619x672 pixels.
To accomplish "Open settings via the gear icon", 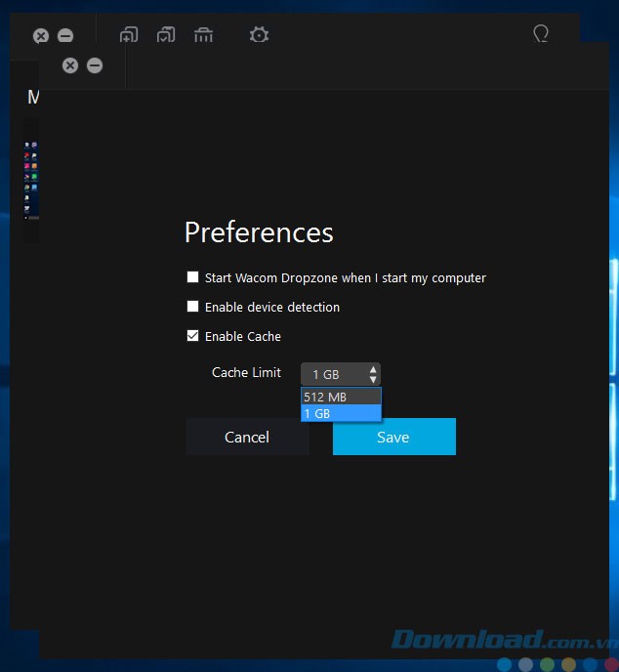I will (259, 35).
